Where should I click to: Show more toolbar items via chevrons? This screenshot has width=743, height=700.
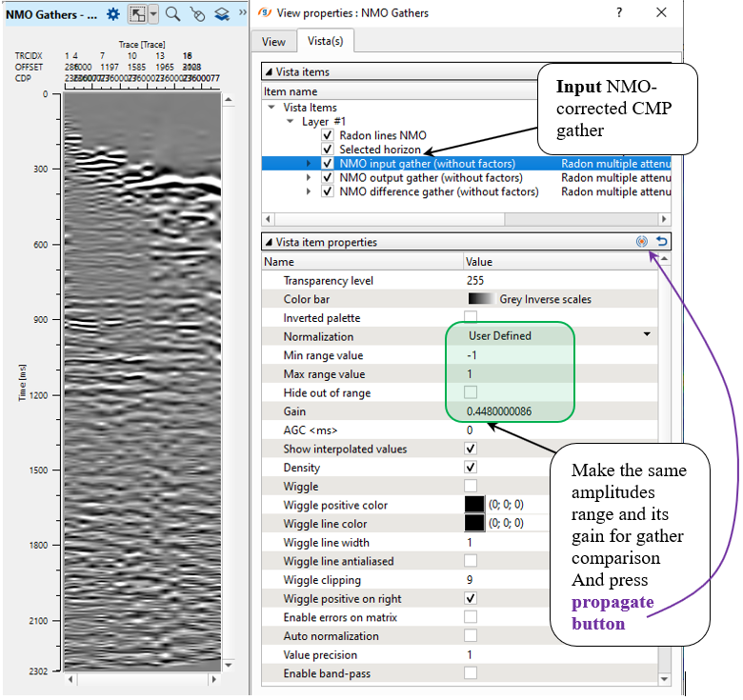242,14
